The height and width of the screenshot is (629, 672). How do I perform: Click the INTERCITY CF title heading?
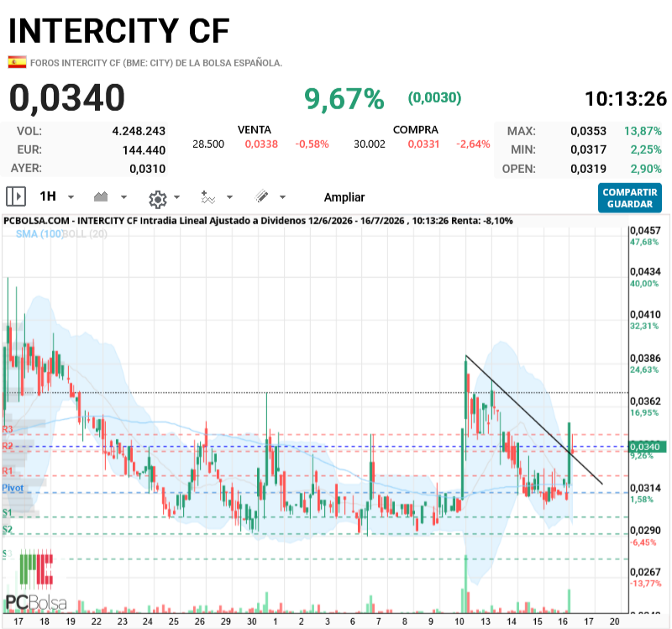(119, 31)
